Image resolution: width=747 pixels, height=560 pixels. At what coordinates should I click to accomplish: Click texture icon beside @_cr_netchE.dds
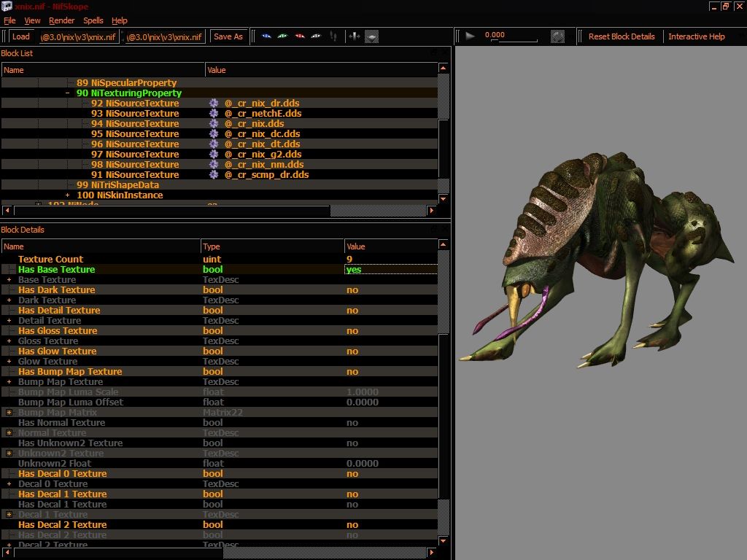click(x=214, y=113)
